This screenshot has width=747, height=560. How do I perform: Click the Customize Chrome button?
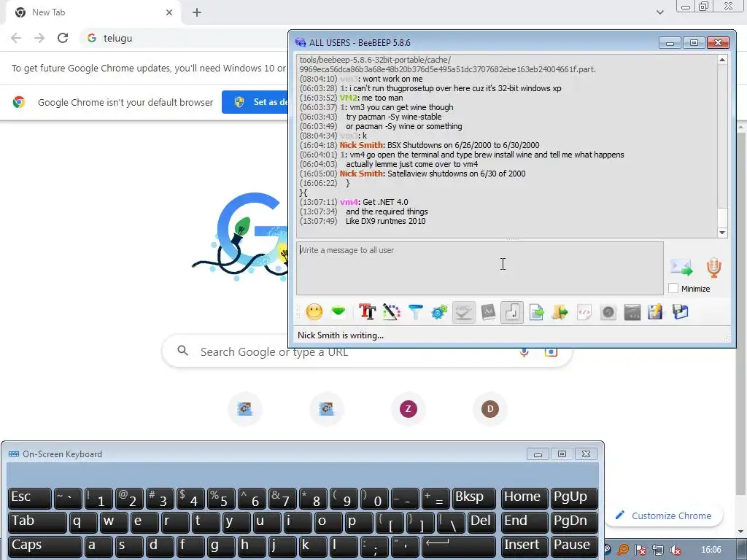click(x=664, y=516)
